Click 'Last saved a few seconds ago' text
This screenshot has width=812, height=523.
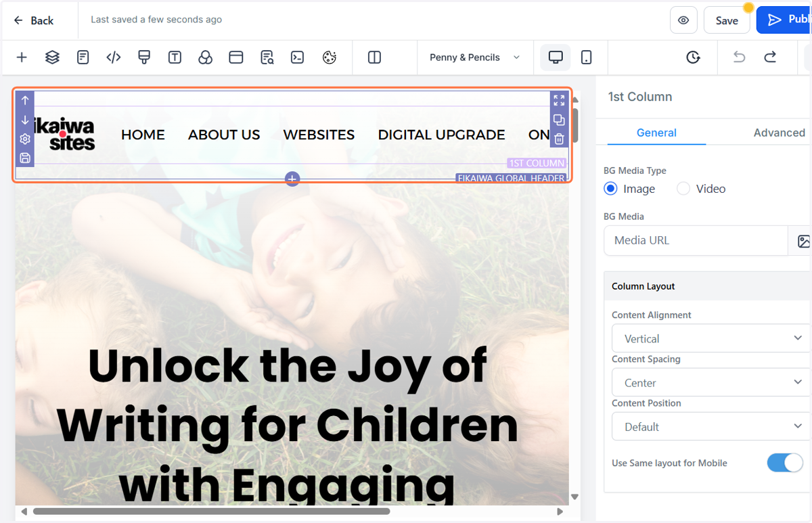tap(156, 20)
